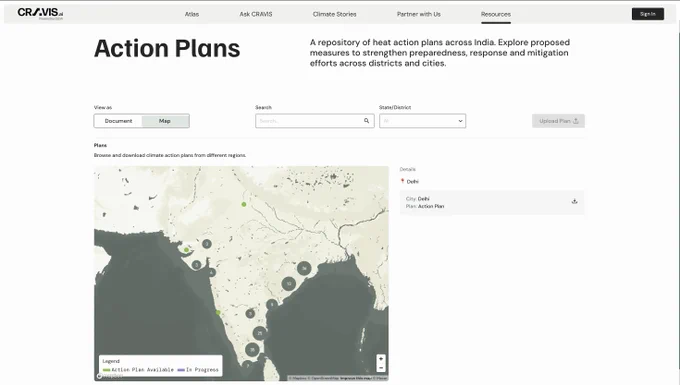The image size is (680, 385).
Task: Open the Mapbox logo link
Action: click(109, 376)
